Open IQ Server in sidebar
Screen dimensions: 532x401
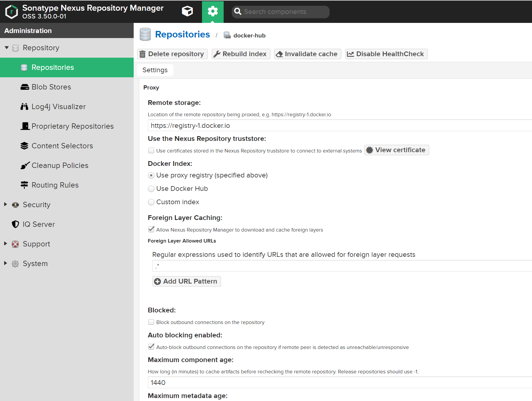pos(67,224)
